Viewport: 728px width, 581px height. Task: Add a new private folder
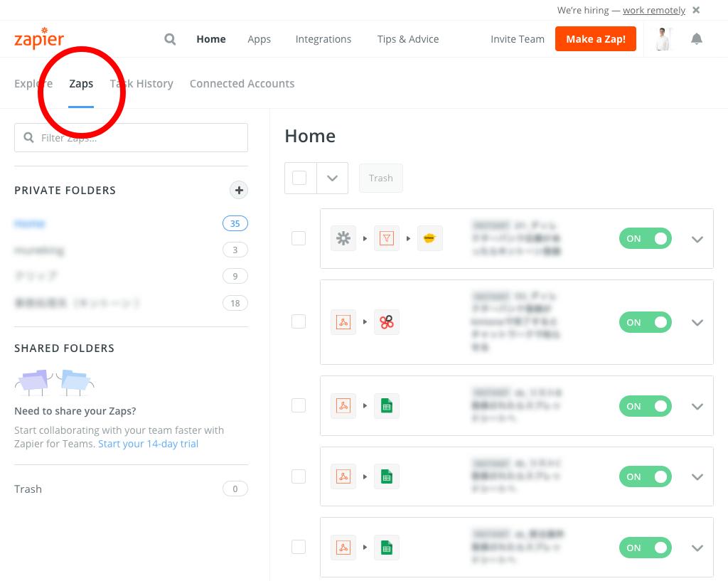coord(239,190)
